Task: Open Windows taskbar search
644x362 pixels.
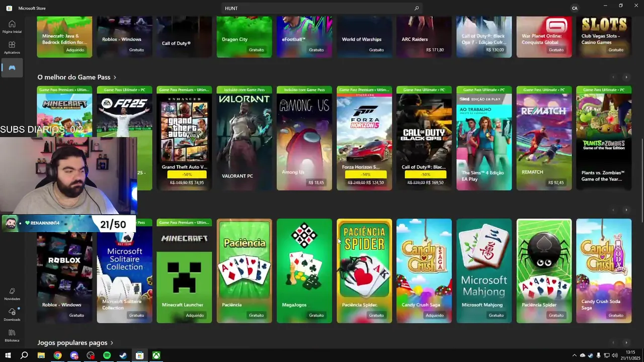Action: click(24, 355)
